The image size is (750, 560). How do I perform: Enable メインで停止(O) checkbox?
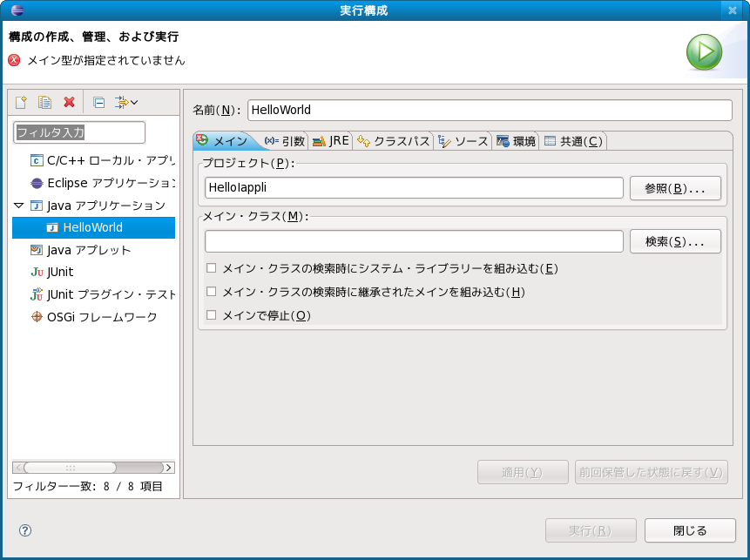[x=212, y=315]
